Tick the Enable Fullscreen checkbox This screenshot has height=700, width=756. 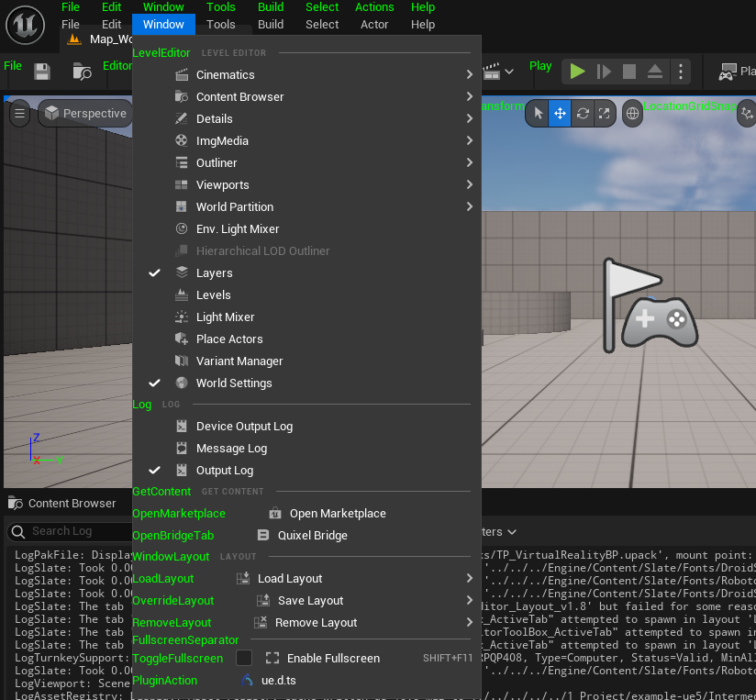[244, 658]
